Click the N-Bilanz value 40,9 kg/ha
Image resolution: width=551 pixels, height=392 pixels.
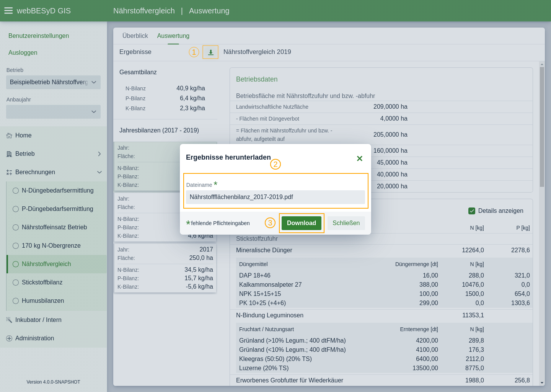[191, 88]
